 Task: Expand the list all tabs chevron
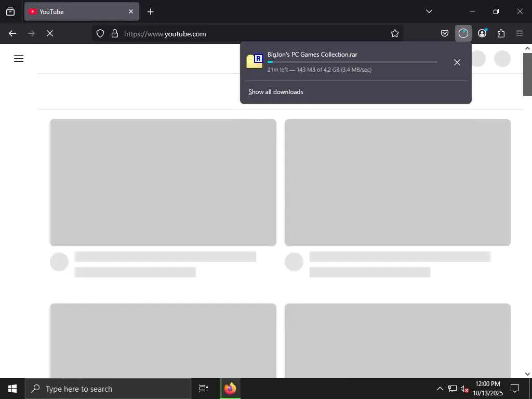[429, 11]
